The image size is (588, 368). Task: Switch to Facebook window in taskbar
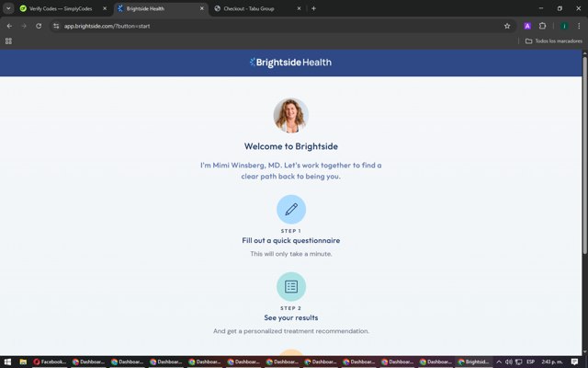[x=50, y=362]
